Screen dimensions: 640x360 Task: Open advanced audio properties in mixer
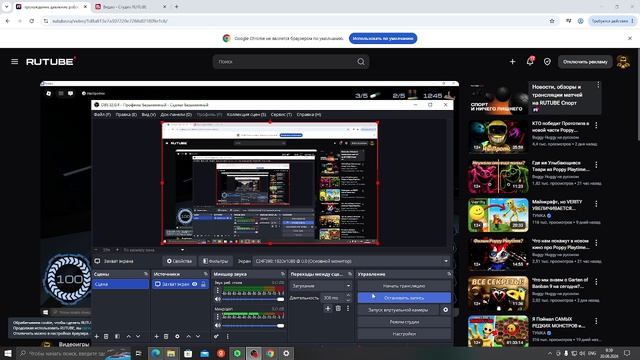(216, 336)
